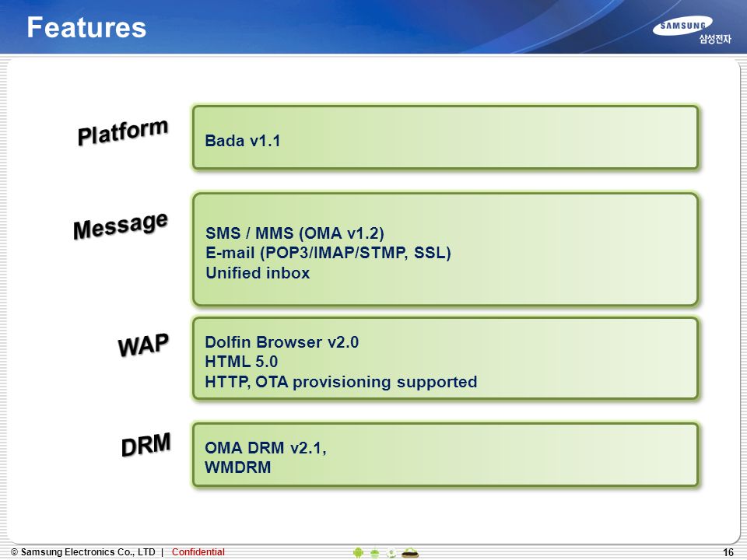Click the "Confidential" footer label
This screenshot has width=747, height=560.
pos(198,552)
